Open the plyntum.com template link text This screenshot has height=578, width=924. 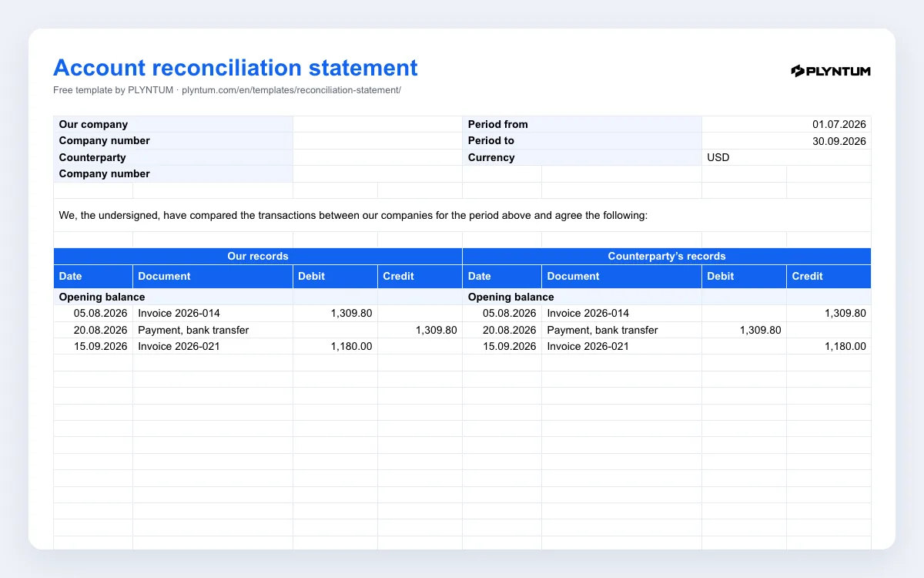click(291, 90)
